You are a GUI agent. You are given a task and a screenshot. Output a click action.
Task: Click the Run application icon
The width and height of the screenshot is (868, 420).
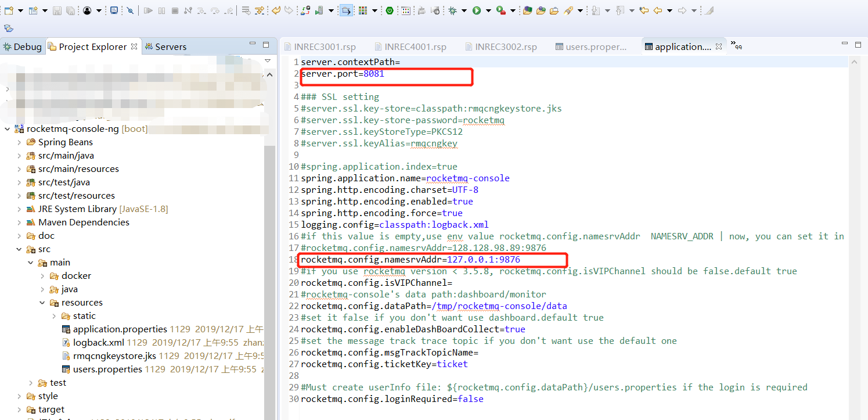[477, 10]
